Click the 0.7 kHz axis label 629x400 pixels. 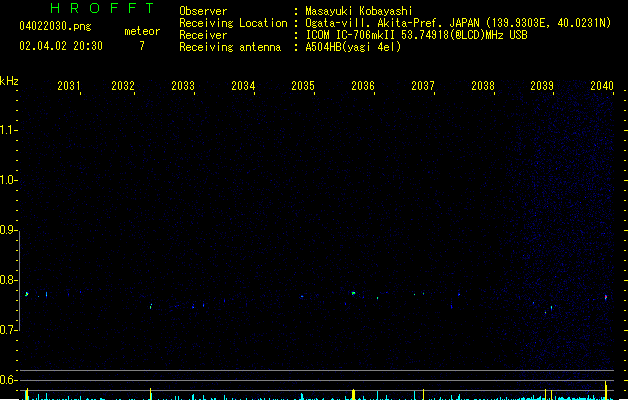click(x=8, y=330)
